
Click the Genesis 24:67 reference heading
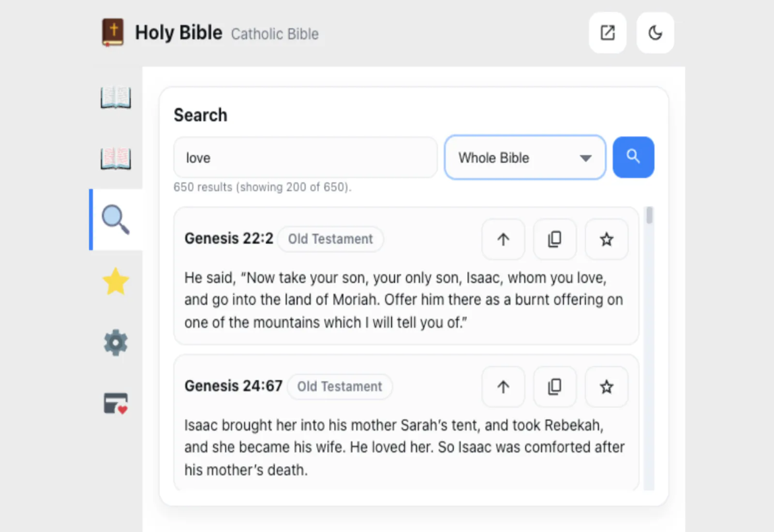point(233,386)
